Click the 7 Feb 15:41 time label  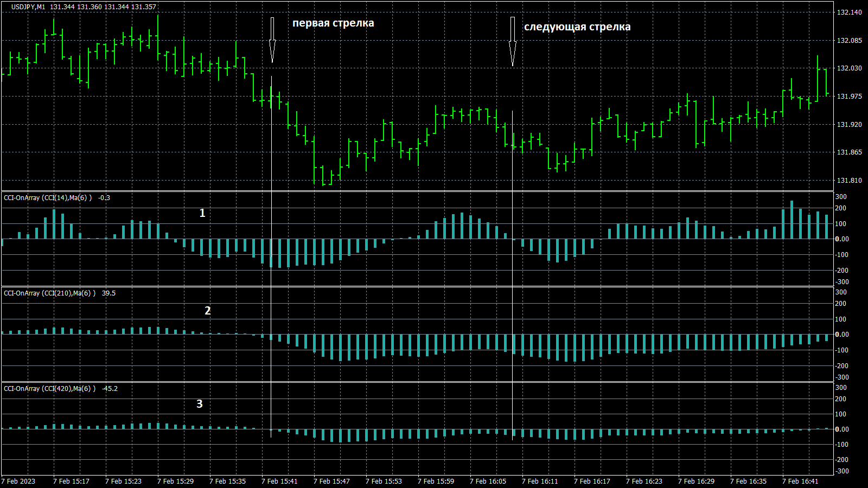pyautogui.click(x=279, y=481)
